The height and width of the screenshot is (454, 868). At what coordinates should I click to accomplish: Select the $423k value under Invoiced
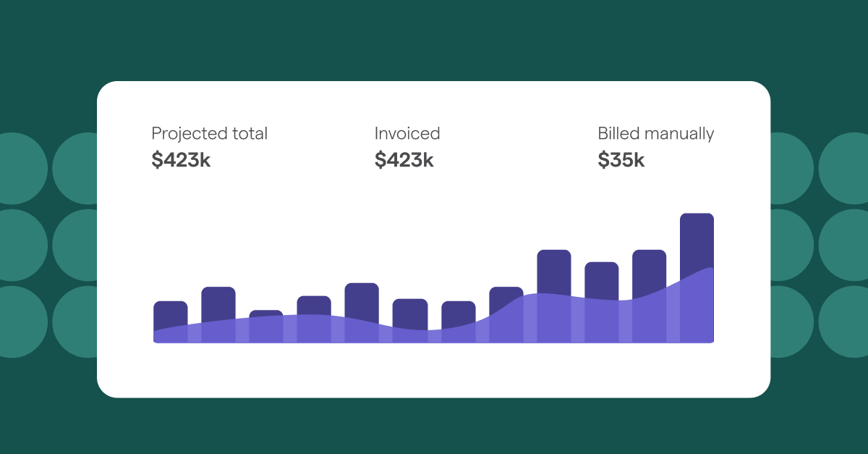coord(404,160)
